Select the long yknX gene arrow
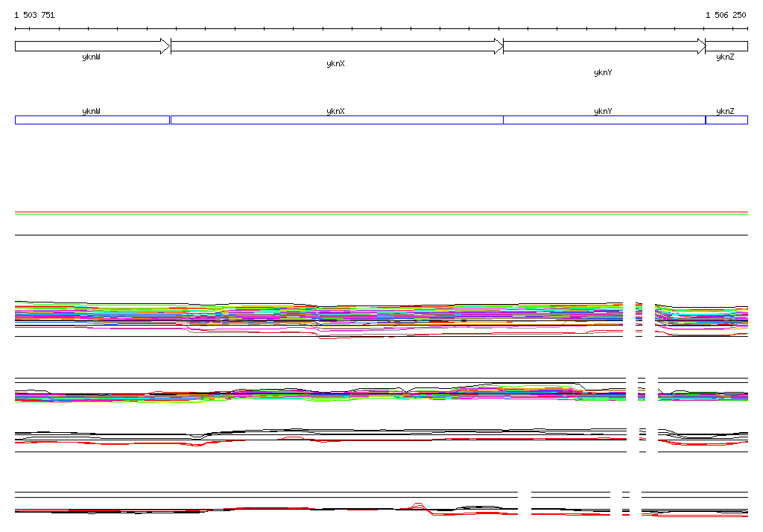763x532 pixels. [336, 46]
